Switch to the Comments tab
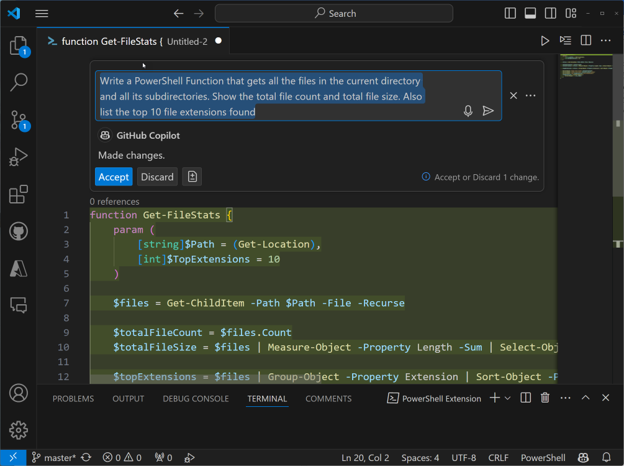The width and height of the screenshot is (624, 466). [x=328, y=399]
